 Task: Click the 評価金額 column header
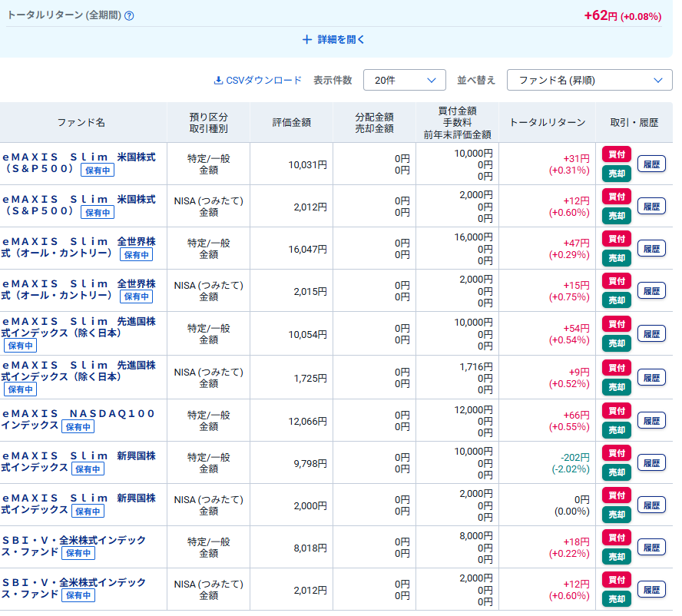click(291, 123)
